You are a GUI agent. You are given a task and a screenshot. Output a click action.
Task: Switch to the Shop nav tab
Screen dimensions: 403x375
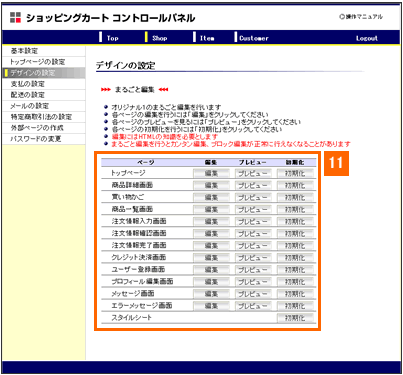160,38
